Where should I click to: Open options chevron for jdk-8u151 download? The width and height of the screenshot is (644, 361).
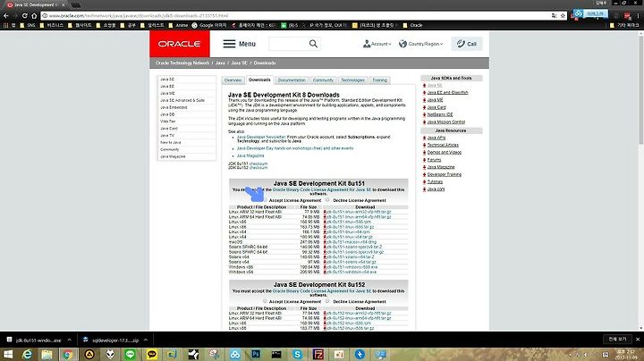(x=70, y=340)
